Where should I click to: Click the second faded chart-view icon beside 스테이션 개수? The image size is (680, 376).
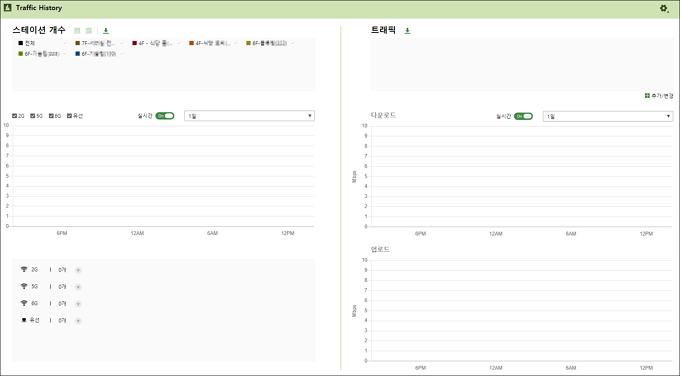[x=89, y=31]
